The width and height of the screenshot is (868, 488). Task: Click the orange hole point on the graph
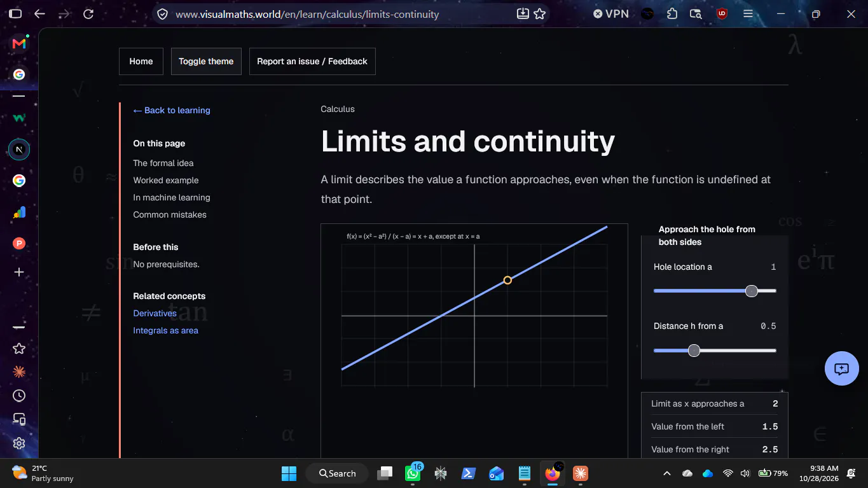[507, 280]
